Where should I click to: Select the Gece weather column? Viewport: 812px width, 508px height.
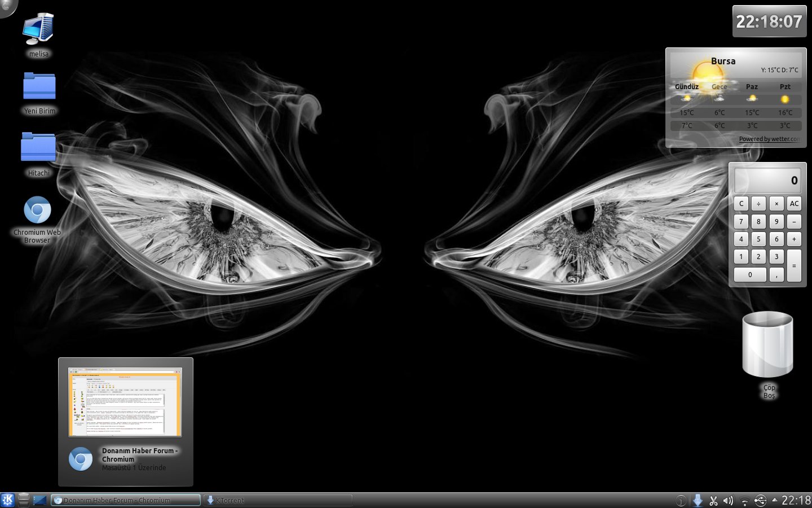(719, 86)
